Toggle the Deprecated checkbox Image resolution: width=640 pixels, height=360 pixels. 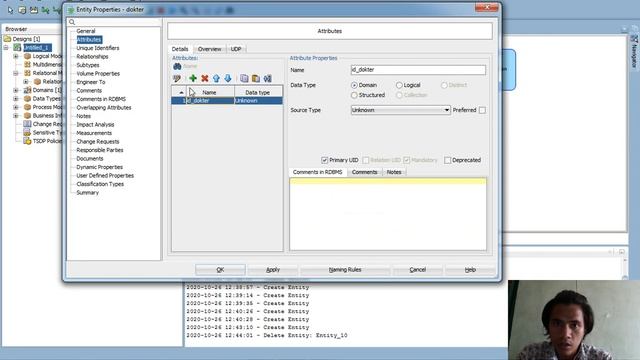(x=447, y=160)
